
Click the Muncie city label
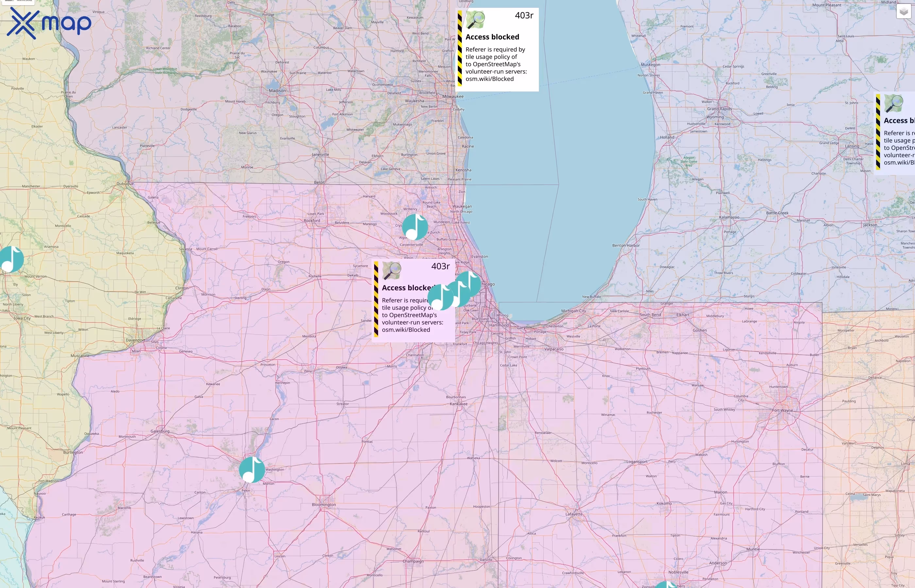[x=753, y=549]
